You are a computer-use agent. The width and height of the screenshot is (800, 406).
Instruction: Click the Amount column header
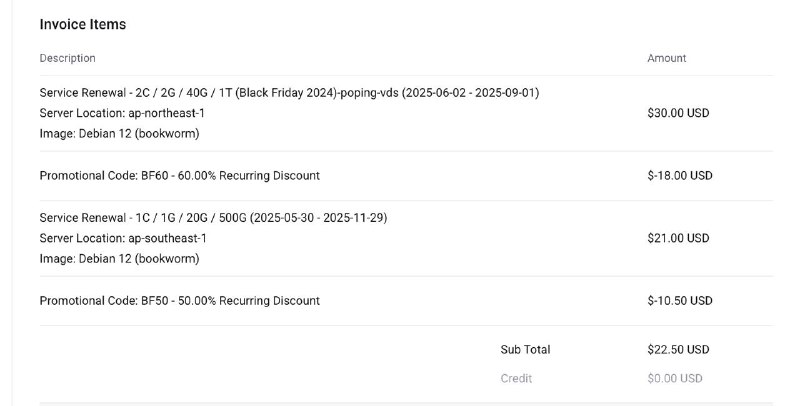[x=667, y=58]
